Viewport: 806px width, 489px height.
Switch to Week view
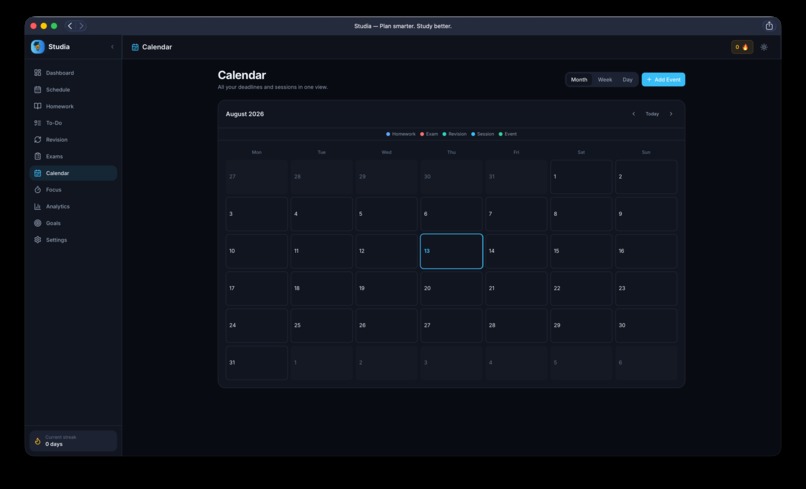coord(604,80)
